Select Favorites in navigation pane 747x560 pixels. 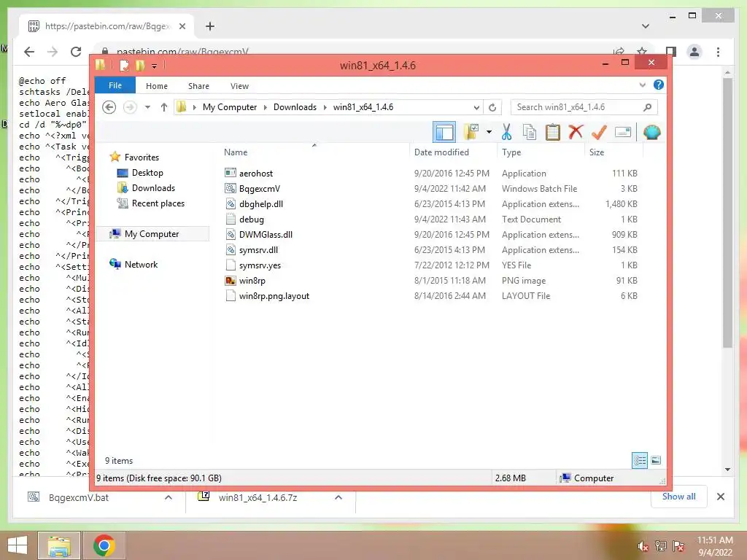pyautogui.click(x=142, y=157)
